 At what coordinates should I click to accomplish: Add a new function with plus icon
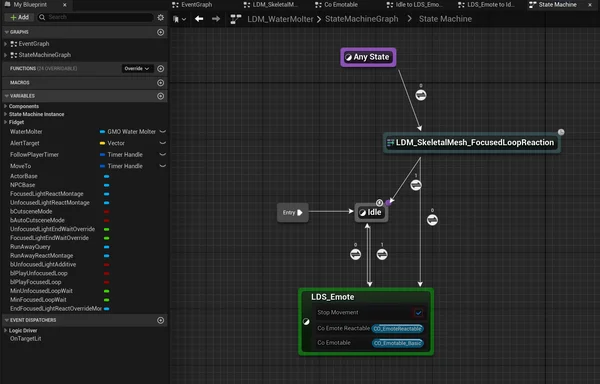tap(161, 69)
